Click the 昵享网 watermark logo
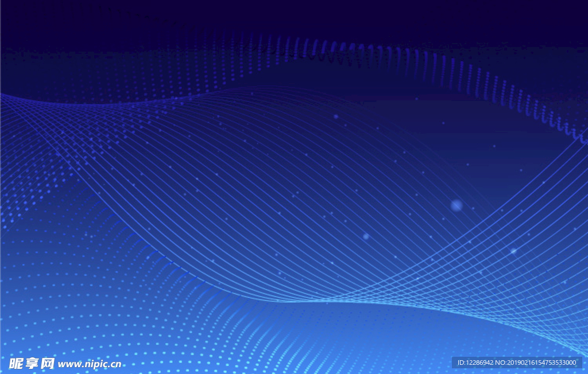This screenshot has height=374, width=588. (x=32, y=364)
